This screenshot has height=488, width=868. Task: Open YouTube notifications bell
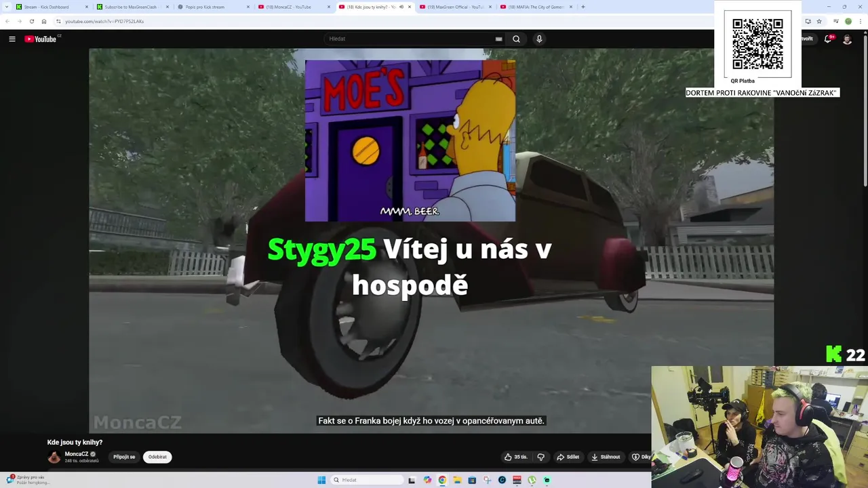827,39
